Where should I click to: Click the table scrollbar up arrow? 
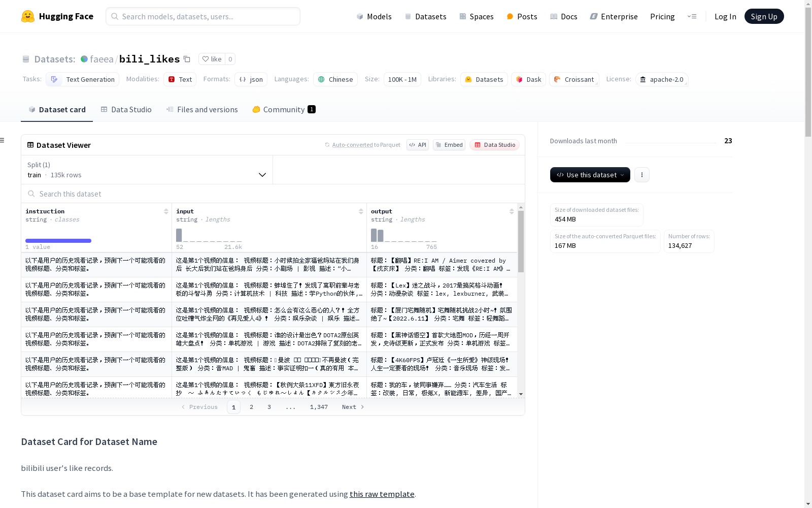[521, 207]
